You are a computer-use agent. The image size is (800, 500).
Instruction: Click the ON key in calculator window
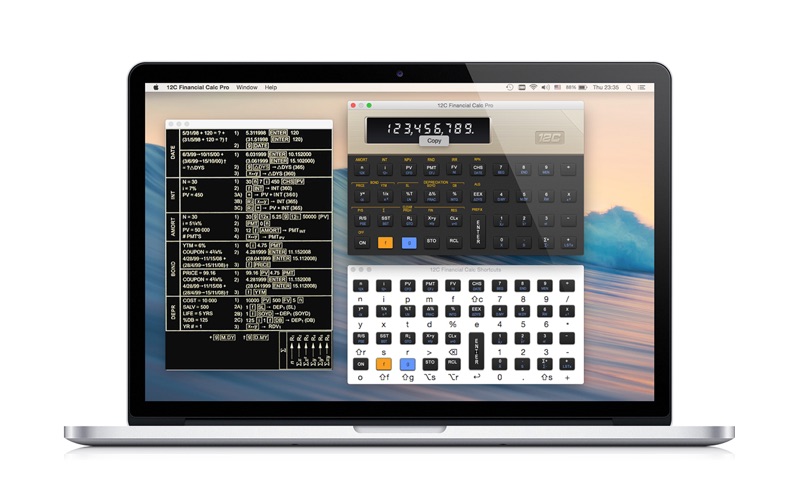tap(362, 243)
